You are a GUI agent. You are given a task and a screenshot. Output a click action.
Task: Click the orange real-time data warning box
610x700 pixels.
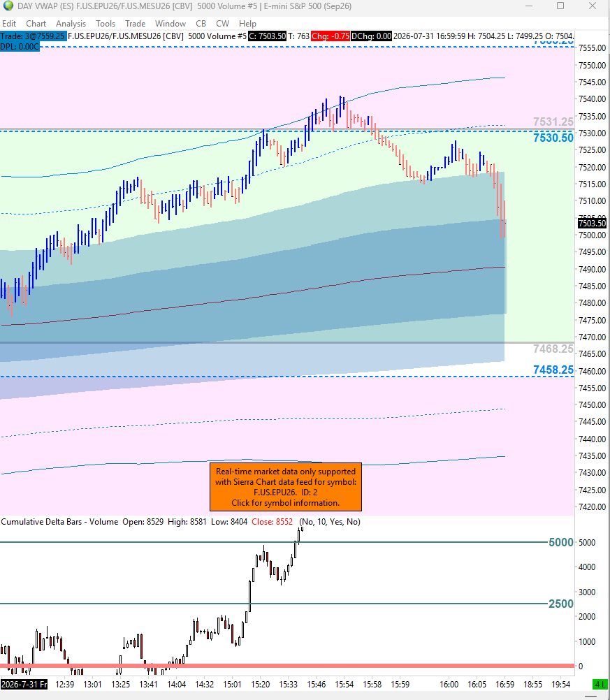[x=286, y=487]
